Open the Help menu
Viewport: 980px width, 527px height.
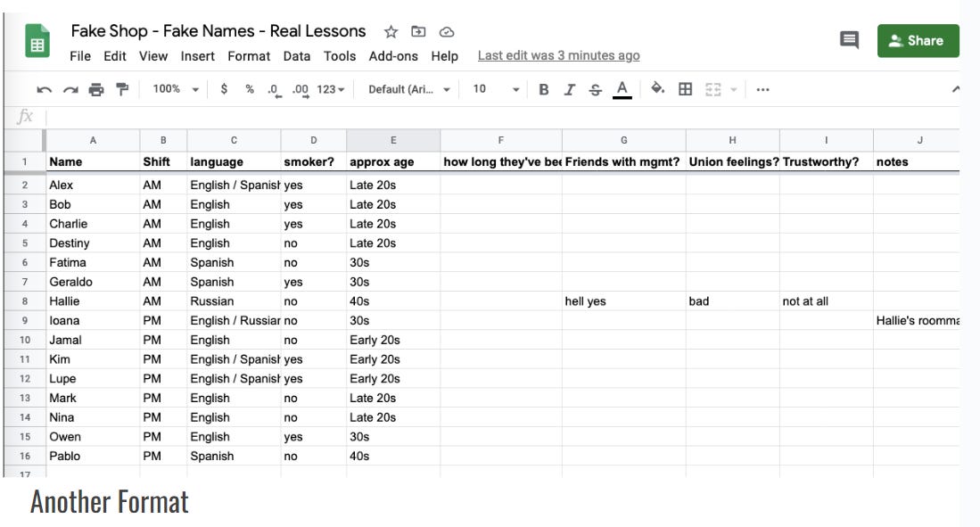[x=444, y=56]
